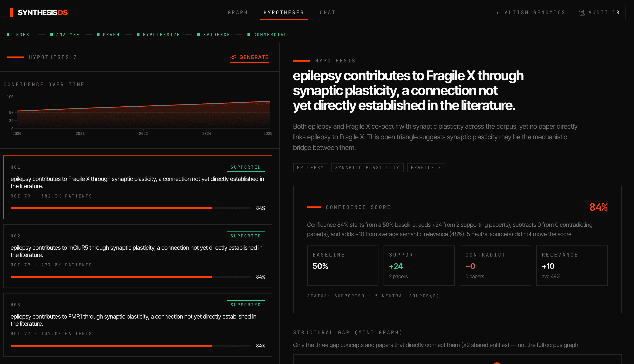Select hypothesis card H03 about FMR1

[138, 325]
